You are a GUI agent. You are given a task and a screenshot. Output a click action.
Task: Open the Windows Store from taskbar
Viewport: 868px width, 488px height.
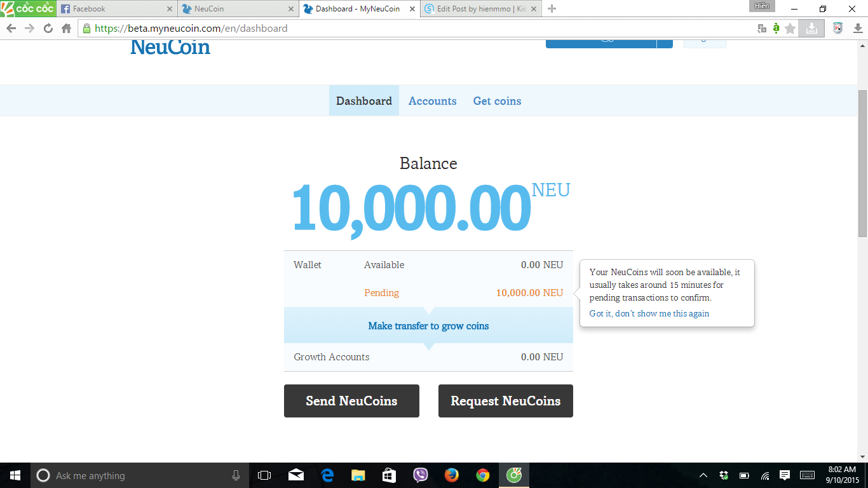pos(389,475)
